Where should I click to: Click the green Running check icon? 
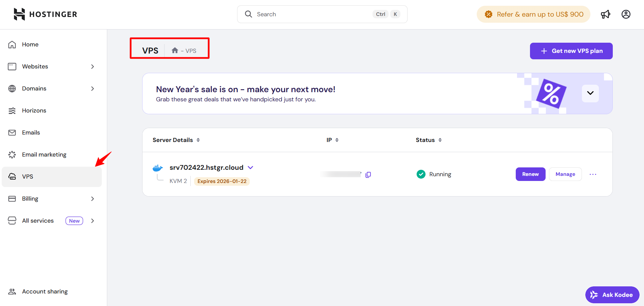pos(421,174)
